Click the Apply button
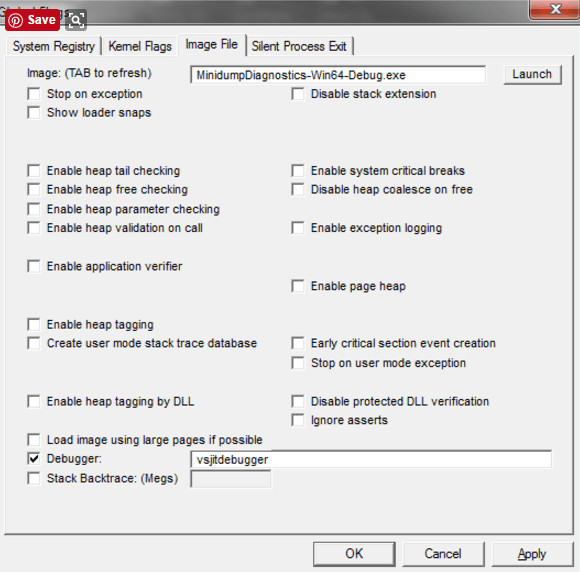580x572 pixels. (x=532, y=554)
